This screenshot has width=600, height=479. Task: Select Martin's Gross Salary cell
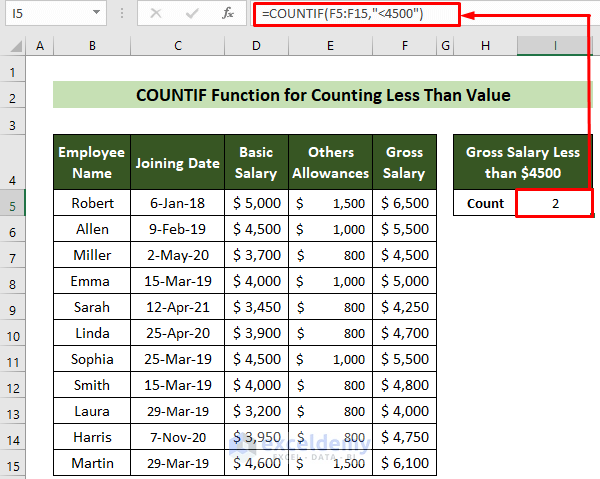404,464
